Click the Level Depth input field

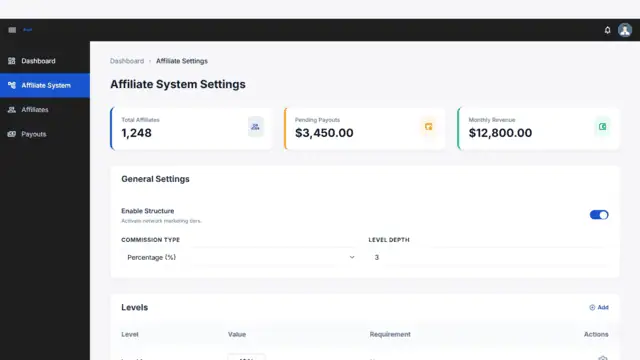point(488,257)
